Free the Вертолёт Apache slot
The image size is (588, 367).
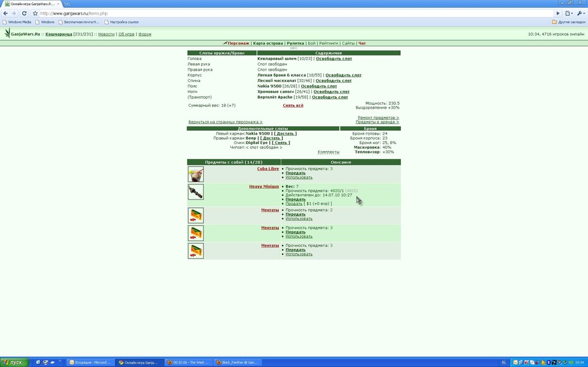329,97
